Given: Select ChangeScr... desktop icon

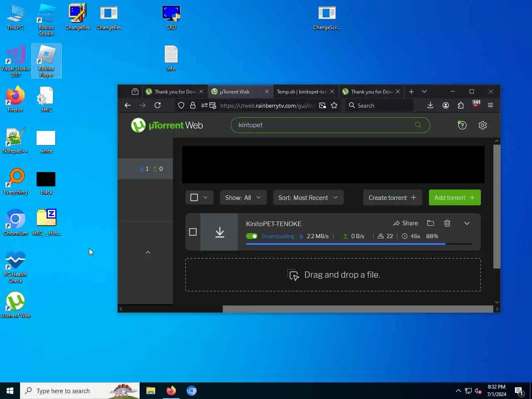Looking at the screenshot, I should [327, 17].
